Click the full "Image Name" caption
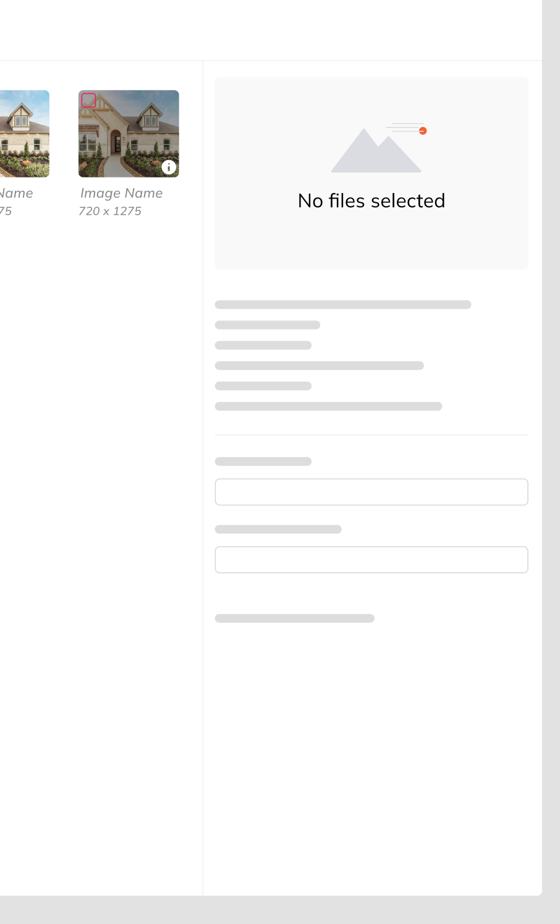The image size is (560, 924). (121, 194)
